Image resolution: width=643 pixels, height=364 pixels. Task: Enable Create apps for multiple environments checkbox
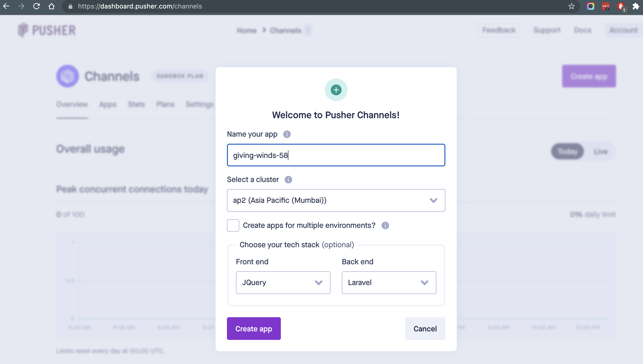tap(233, 225)
